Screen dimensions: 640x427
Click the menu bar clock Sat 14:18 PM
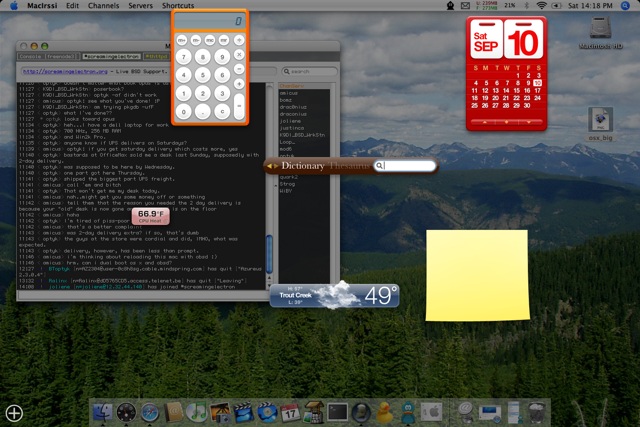[590, 6]
